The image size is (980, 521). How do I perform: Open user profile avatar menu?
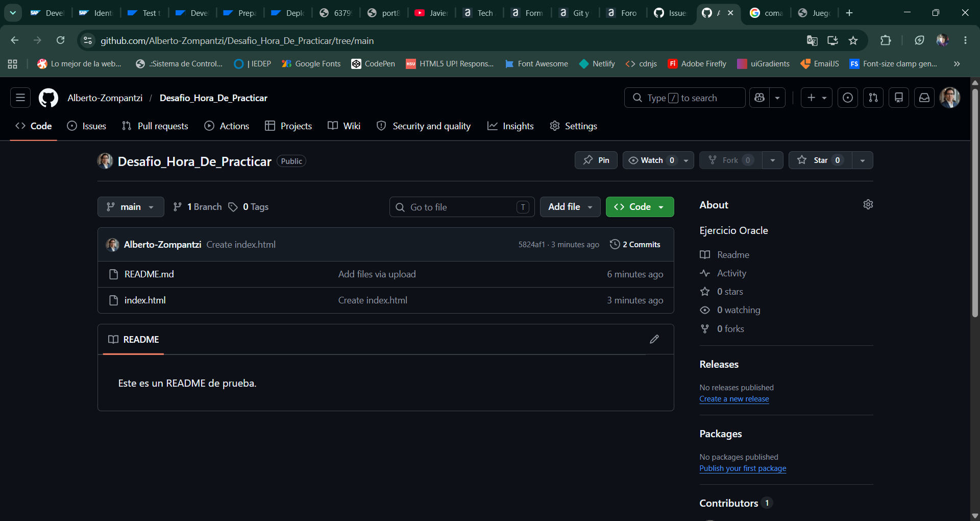950,98
